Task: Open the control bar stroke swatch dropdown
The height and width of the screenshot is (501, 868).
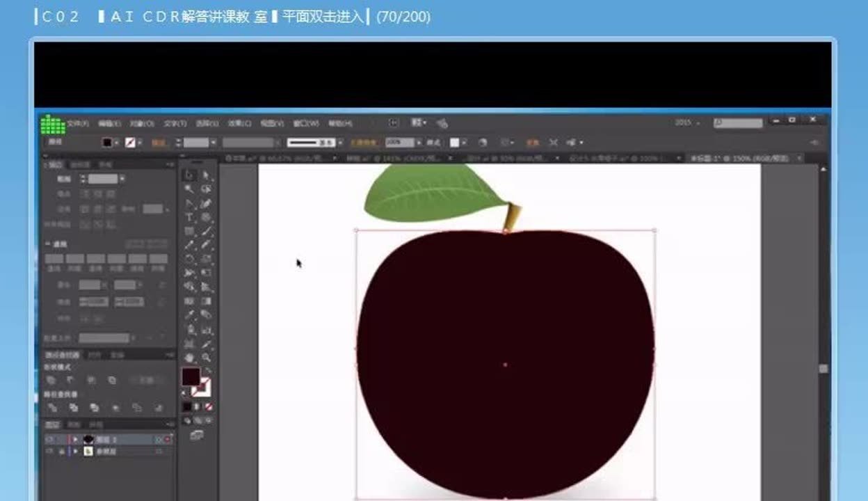Action: tap(139, 143)
